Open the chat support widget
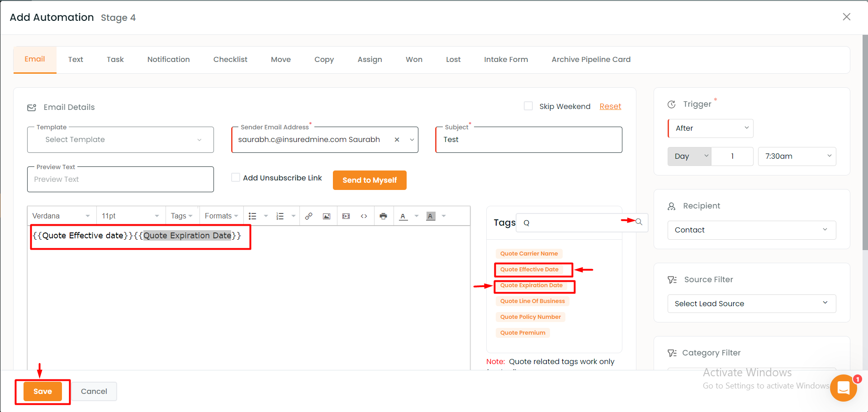Viewport: 868px width, 412px height. pos(843,388)
